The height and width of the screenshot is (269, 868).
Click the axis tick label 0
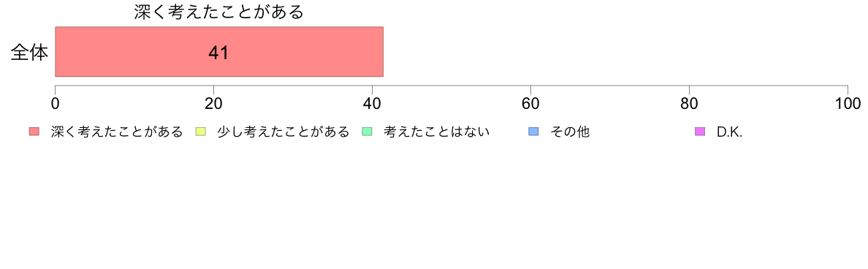(56, 104)
